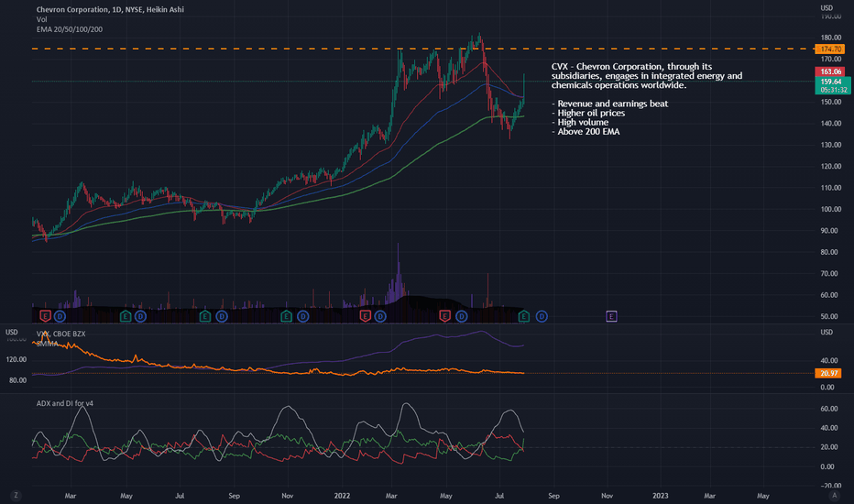
Task: Click the 100.00 price axis value
Action: (830, 209)
